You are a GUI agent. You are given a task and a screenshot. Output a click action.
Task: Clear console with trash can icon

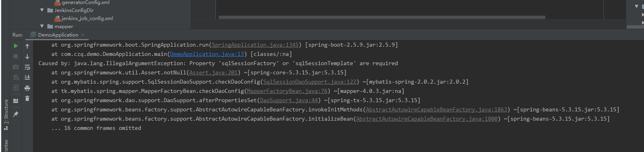pyautogui.click(x=27, y=98)
